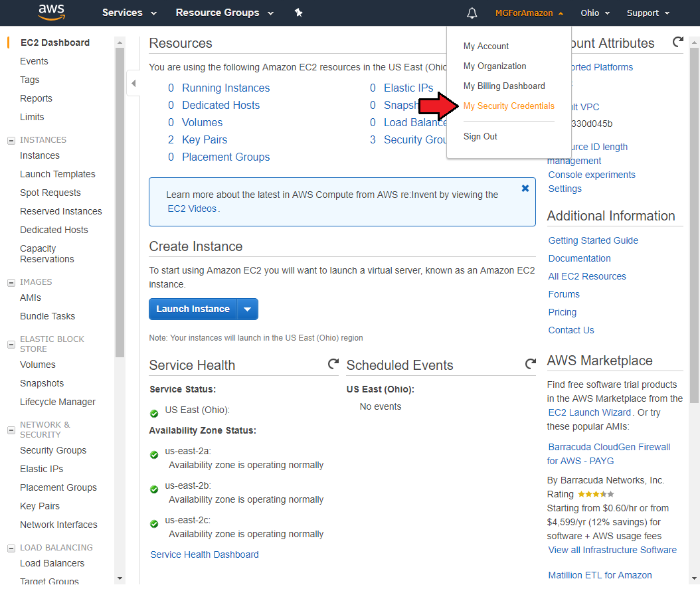Open the Settings link under Account Attributes
The width and height of the screenshot is (700, 589).
point(565,189)
